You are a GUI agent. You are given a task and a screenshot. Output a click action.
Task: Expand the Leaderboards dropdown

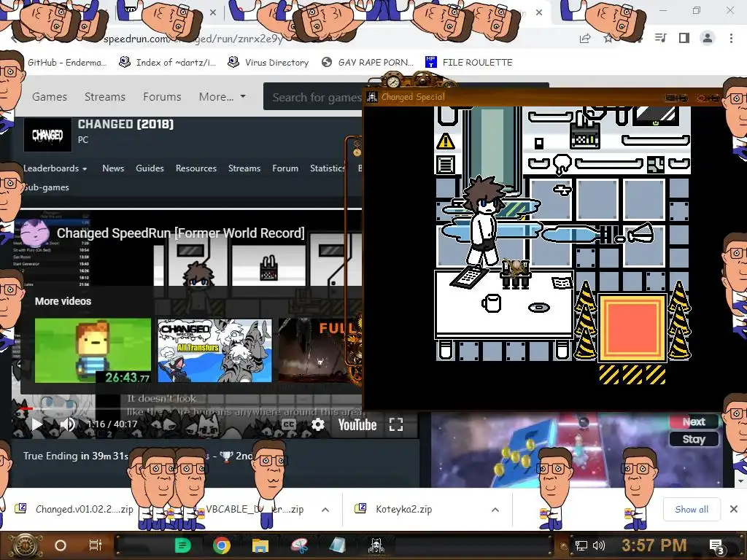coord(55,168)
